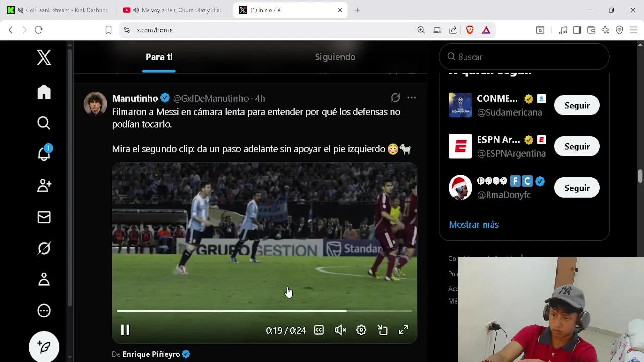Pause the video
The image size is (644, 362).
[x=125, y=330]
